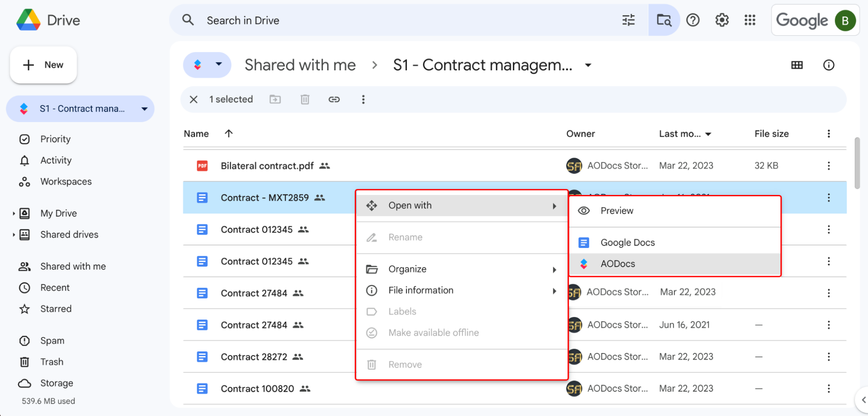Open more actions for Contract - MXT2859
The image size is (868, 416).
pos(828,198)
